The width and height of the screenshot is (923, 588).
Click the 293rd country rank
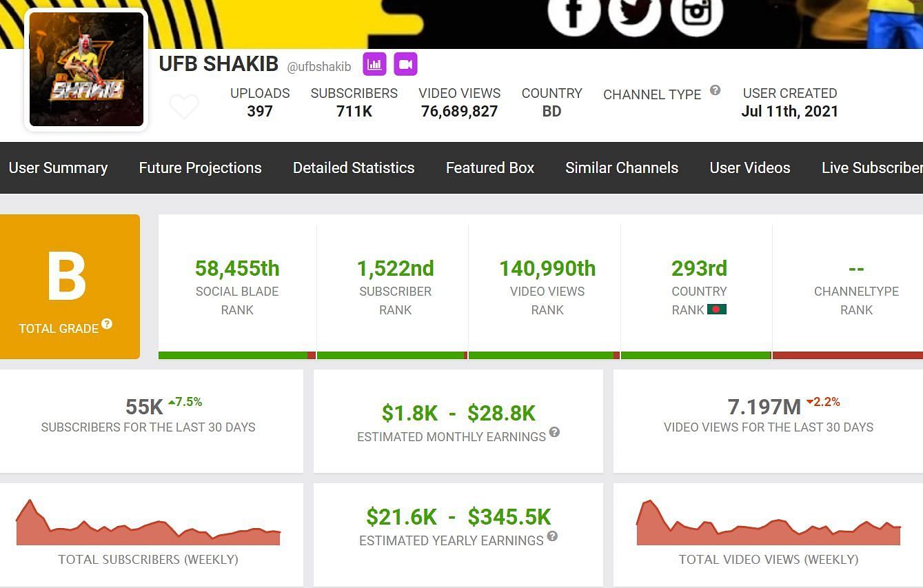[699, 268]
